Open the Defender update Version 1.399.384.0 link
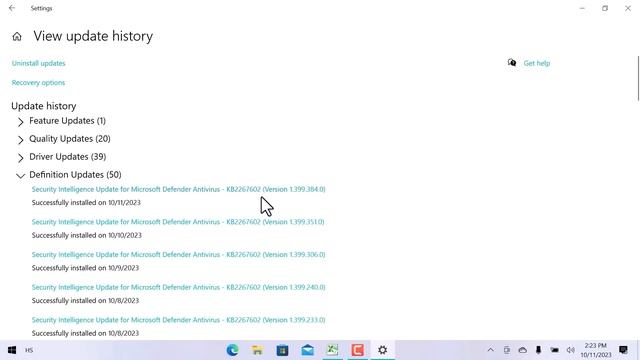 point(178,189)
